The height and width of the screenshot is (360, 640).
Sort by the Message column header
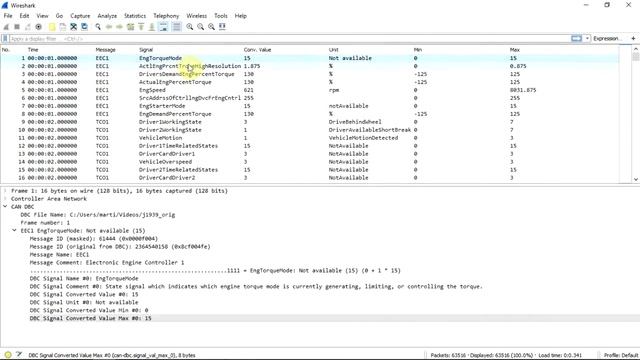[x=105, y=50]
